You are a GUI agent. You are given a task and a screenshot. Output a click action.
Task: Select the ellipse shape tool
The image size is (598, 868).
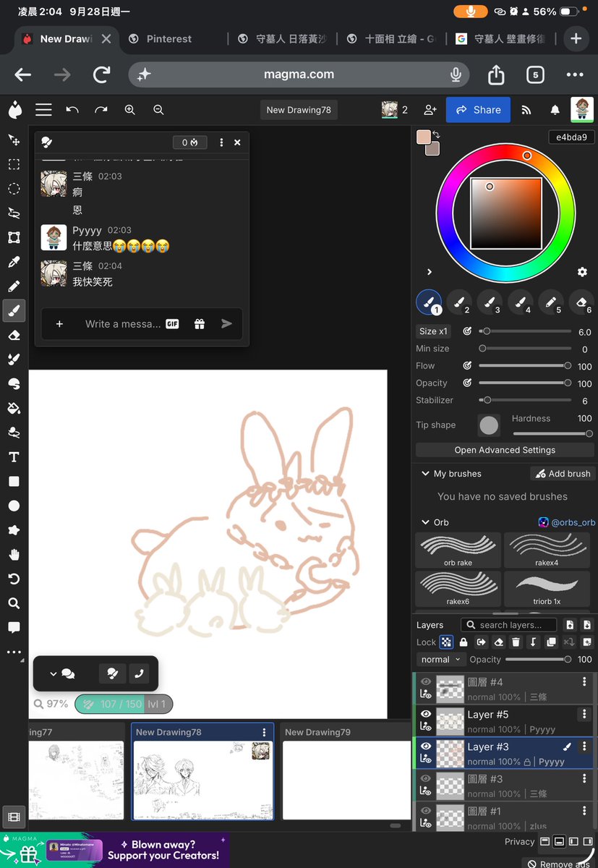[14, 506]
